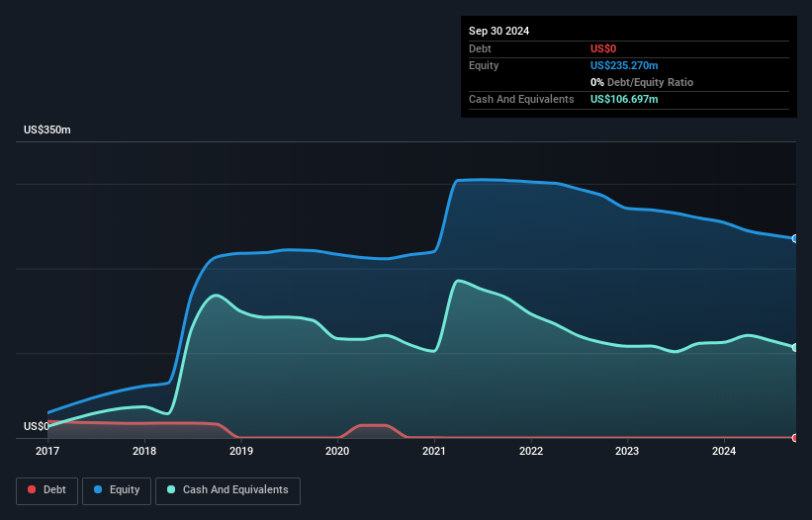Click the US$106.697m cash value

[x=624, y=99]
